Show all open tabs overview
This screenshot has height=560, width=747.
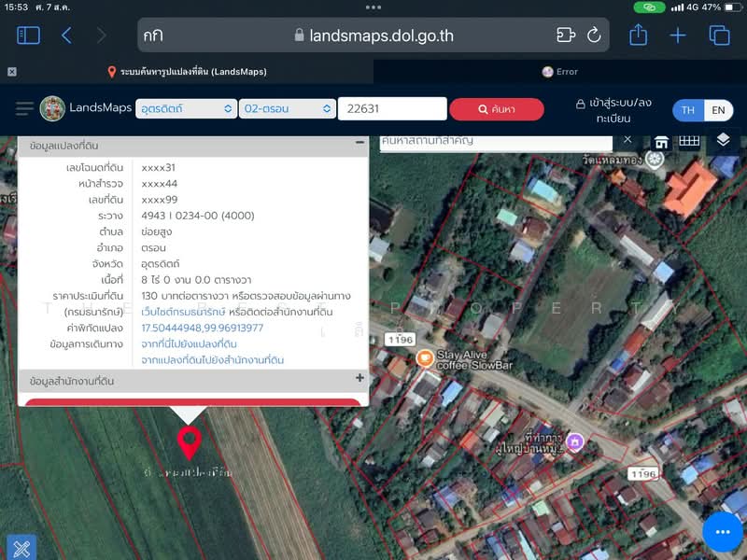[x=719, y=35]
